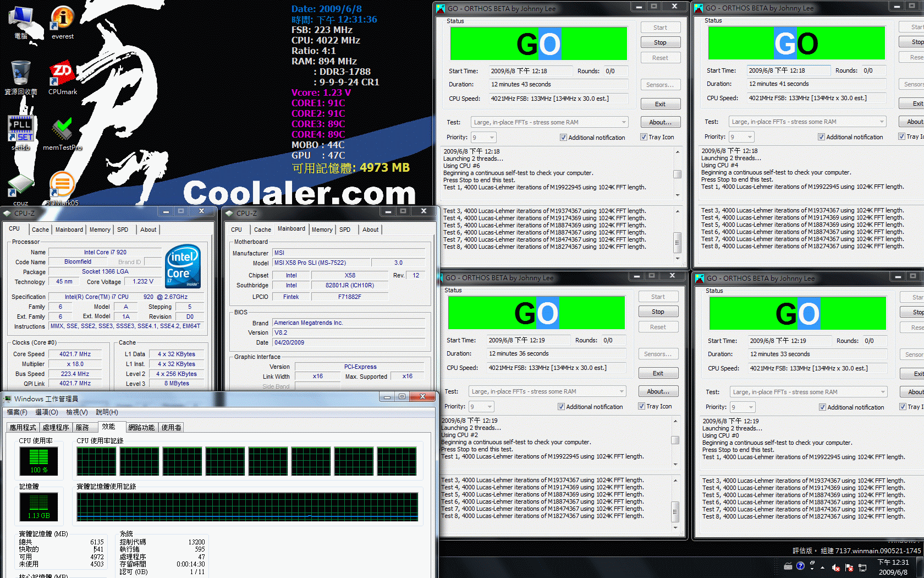Click the blue help icon in the taskbar

pos(800,566)
